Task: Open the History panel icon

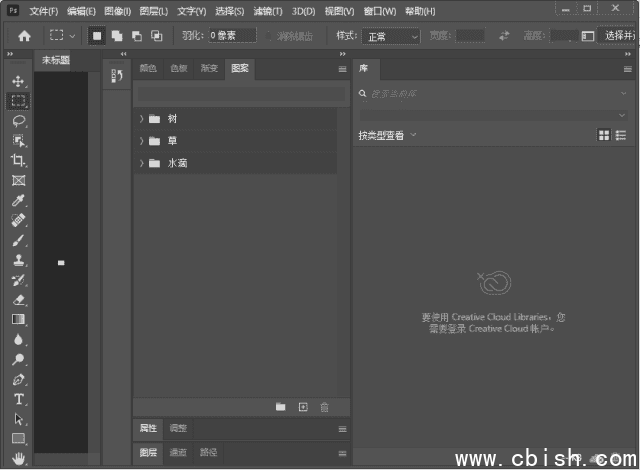Action: click(117, 75)
